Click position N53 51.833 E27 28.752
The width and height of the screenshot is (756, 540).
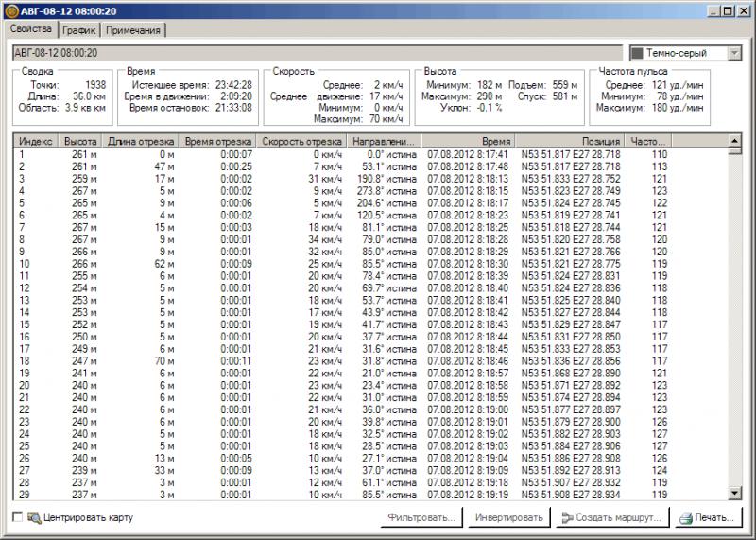point(571,179)
